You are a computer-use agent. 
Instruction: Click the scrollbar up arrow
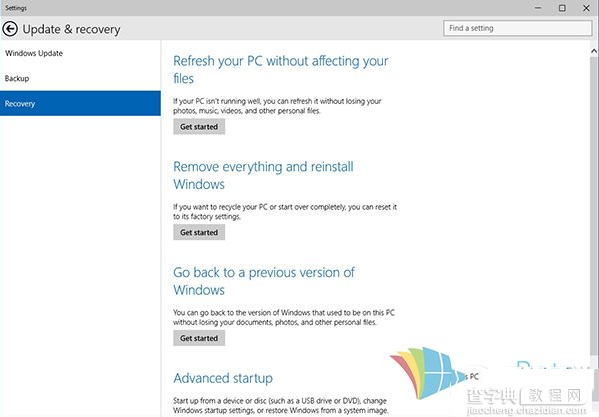[594, 51]
